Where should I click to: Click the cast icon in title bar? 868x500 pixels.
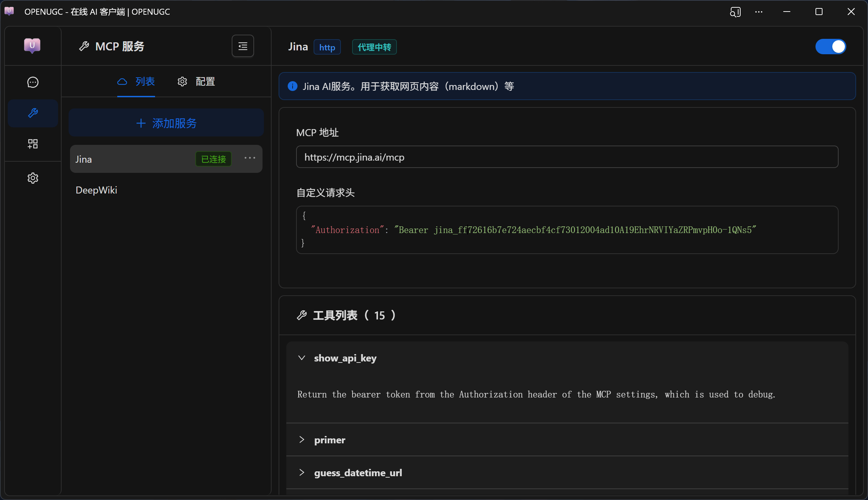coord(735,12)
